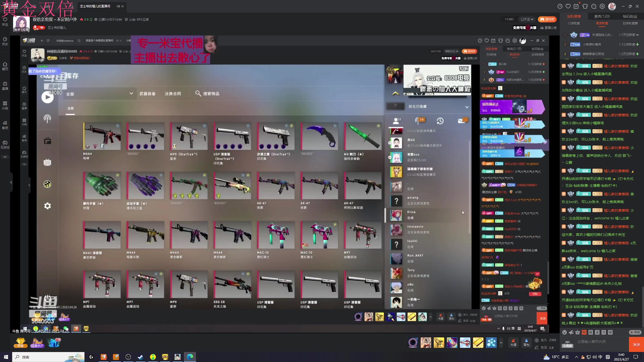Click the 游戏吧 orange button
This screenshot has height=362, width=644.
(x=547, y=19)
